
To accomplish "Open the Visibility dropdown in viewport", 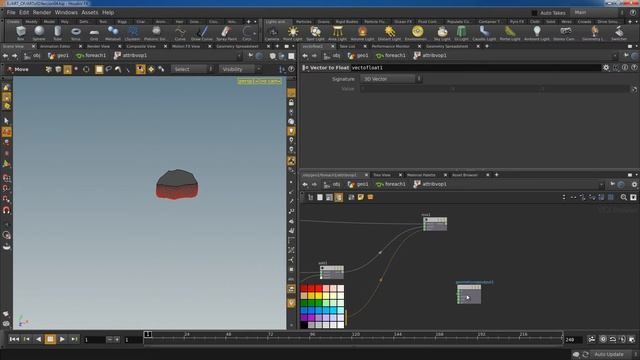I will pyautogui.click(x=240, y=69).
